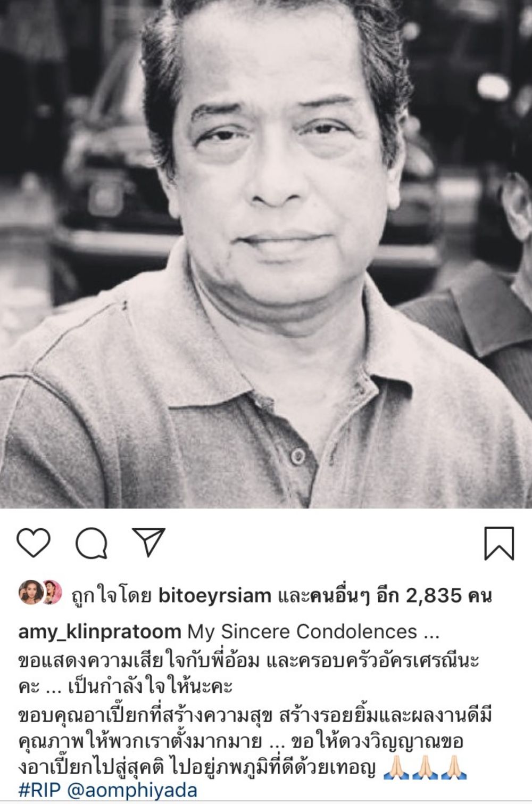Screen dimensions: 532x804
Task: Share the post using the paper plane icon
Action: [x=149, y=542]
